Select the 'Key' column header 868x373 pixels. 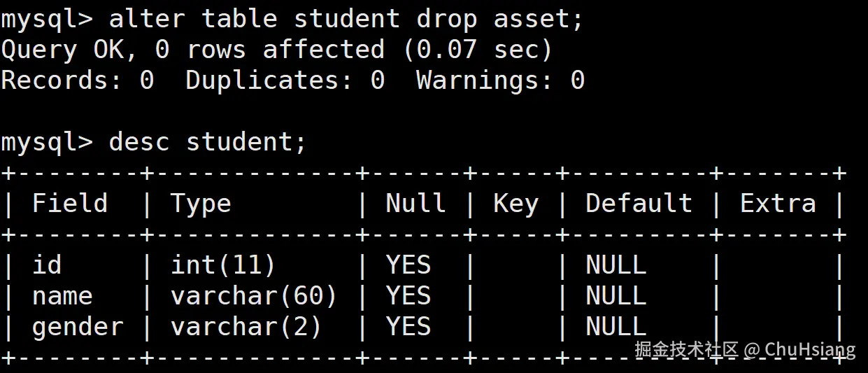(515, 204)
